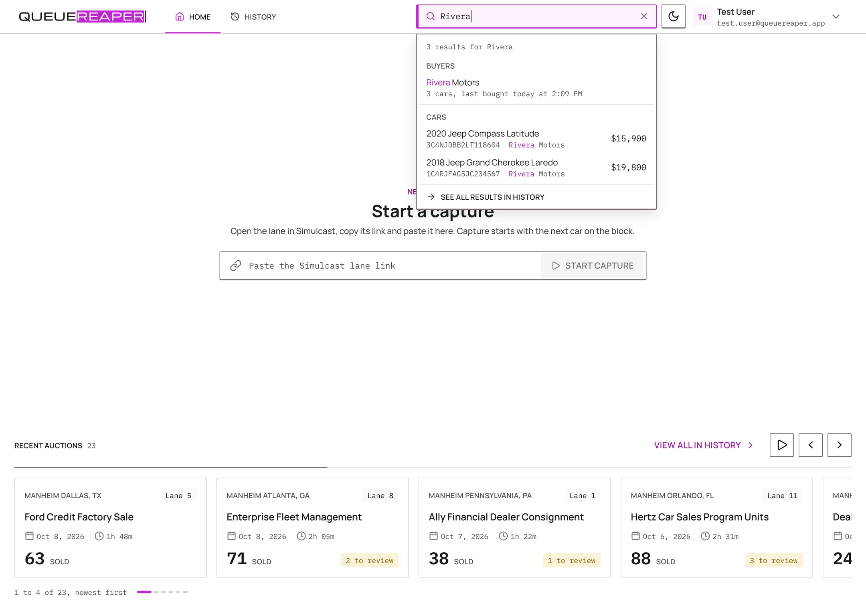Select the 2020 Jeep Compass Latitude result
Image resolution: width=866 pixels, height=616 pixels.
536,139
